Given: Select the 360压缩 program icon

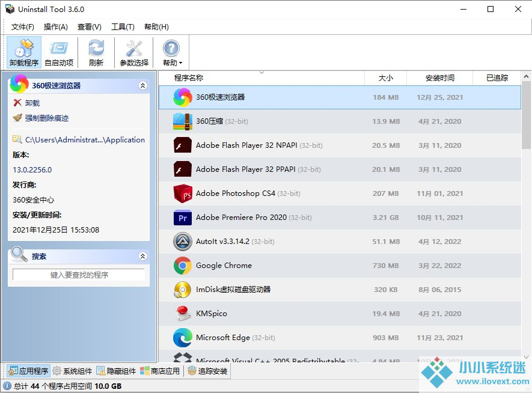Looking at the screenshot, I should click(x=183, y=121).
